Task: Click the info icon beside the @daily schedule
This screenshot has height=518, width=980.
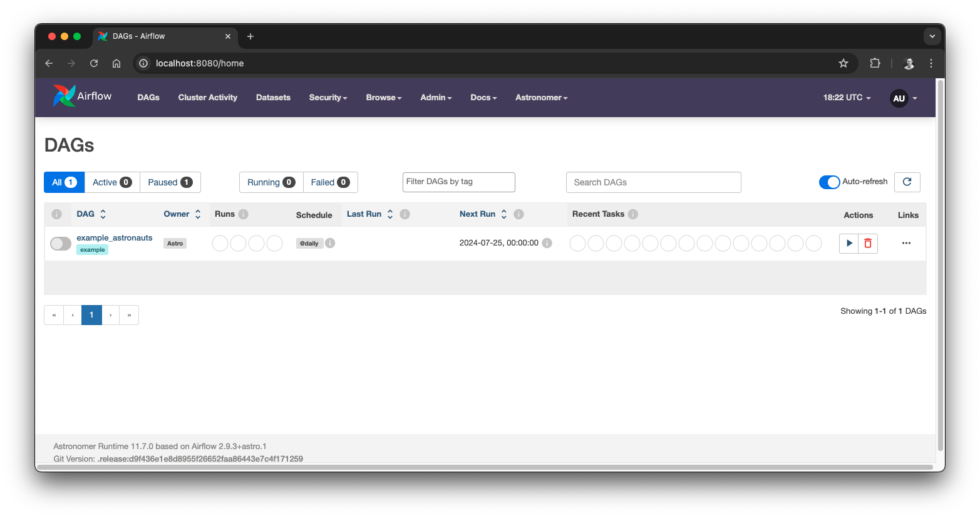Action: click(x=330, y=243)
